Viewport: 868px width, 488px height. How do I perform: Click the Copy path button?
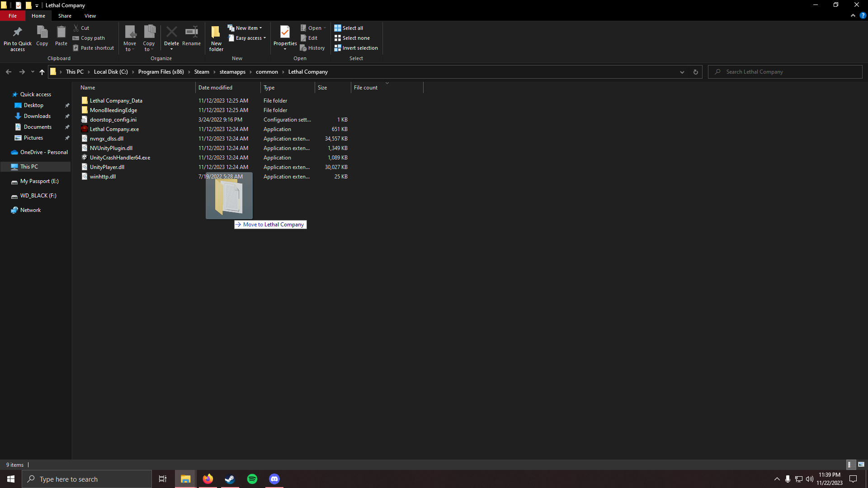pyautogui.click(x=89, y=38)
